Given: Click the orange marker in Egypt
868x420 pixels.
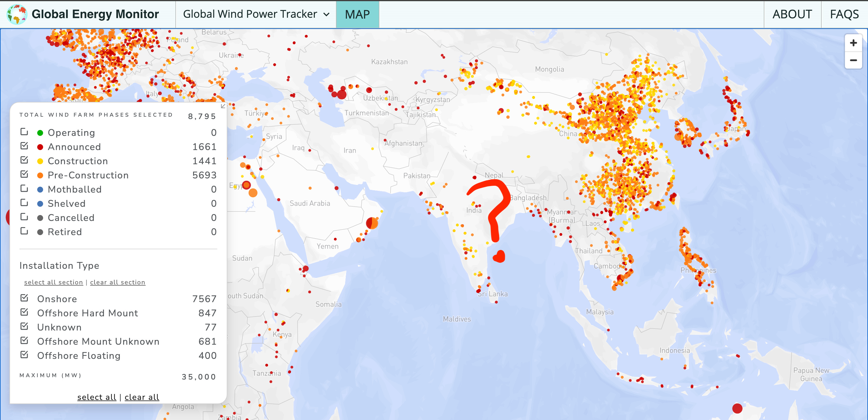Looking at the screenshot, I should tap(253, 193).
